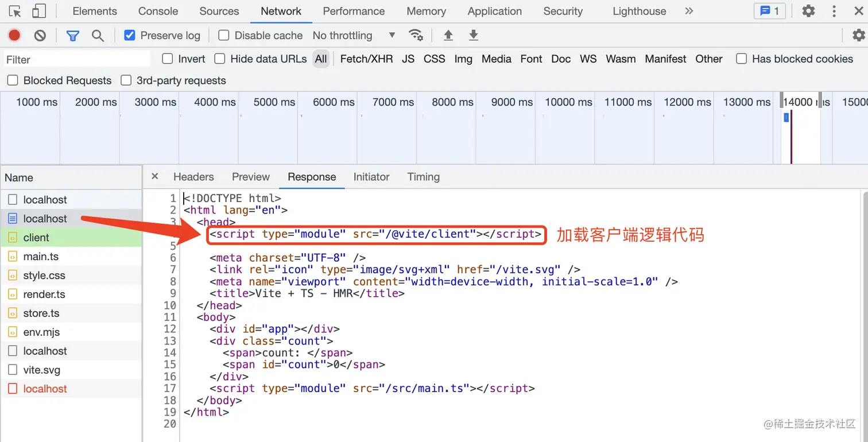Switch to Elements panel
Viewport: 868px width, 442px height.
95,11
